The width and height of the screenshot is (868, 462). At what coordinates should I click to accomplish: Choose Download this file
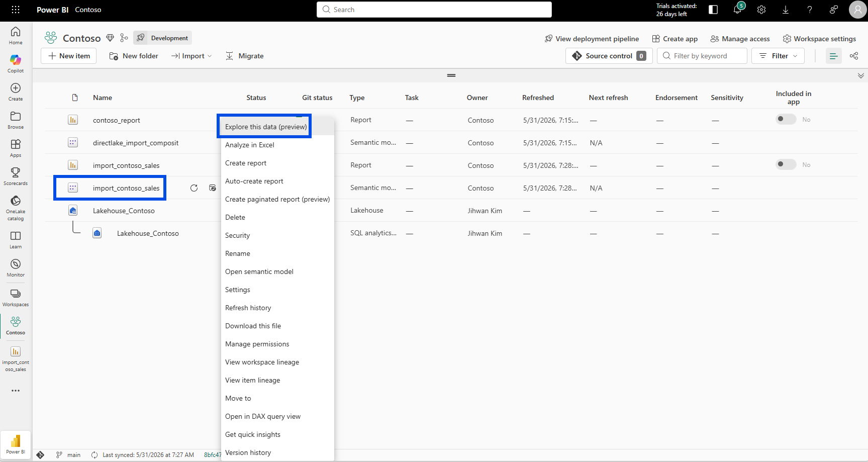pos(253,326)
